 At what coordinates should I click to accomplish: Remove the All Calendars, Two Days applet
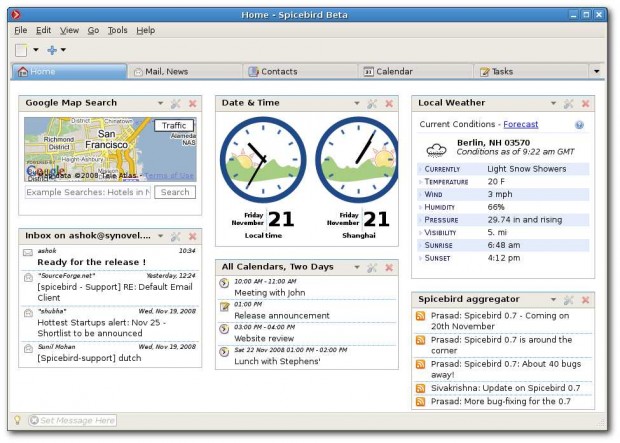click(389, 268)
